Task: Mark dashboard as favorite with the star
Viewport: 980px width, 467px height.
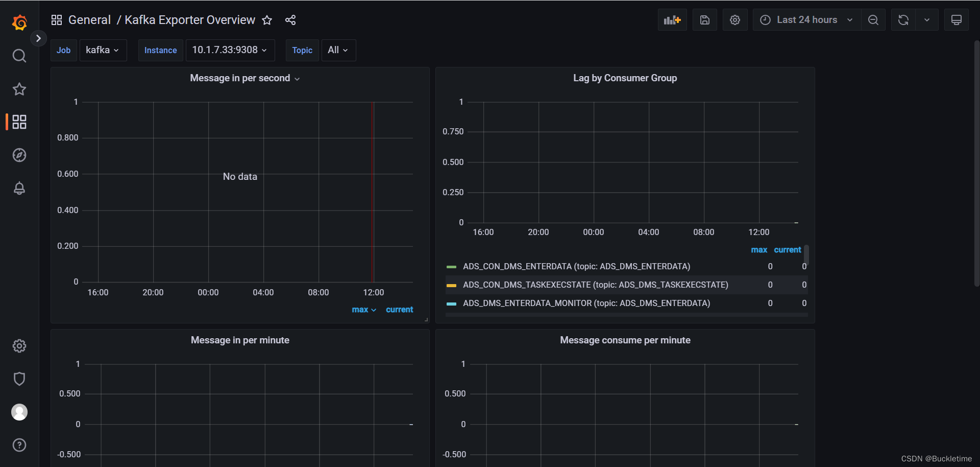Action: (x=267, y=20)
